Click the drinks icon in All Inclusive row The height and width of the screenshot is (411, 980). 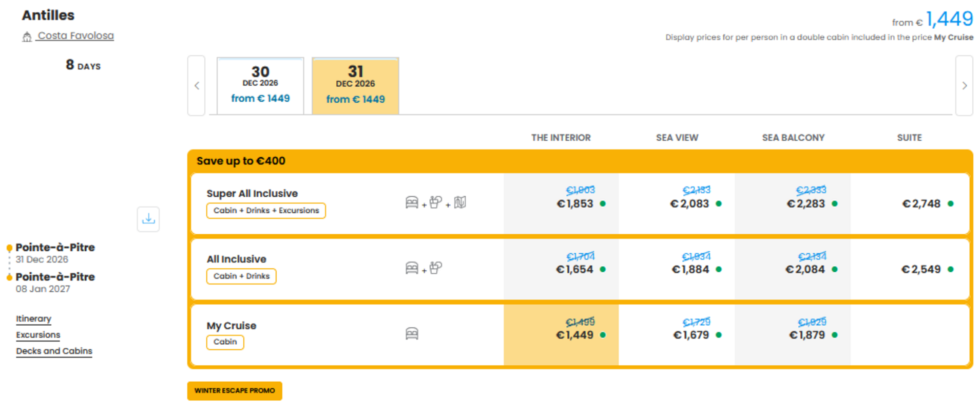435,268
